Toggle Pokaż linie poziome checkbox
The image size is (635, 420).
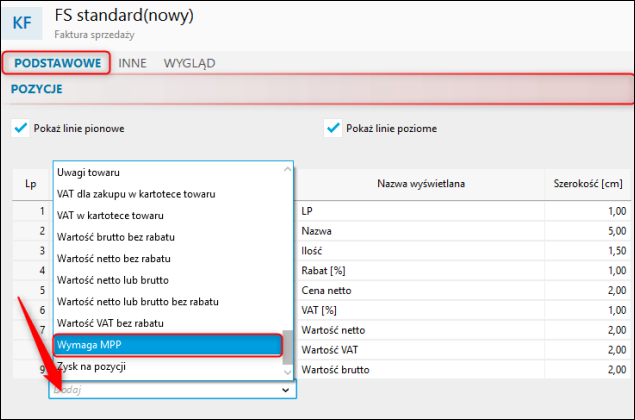[332, 128]
